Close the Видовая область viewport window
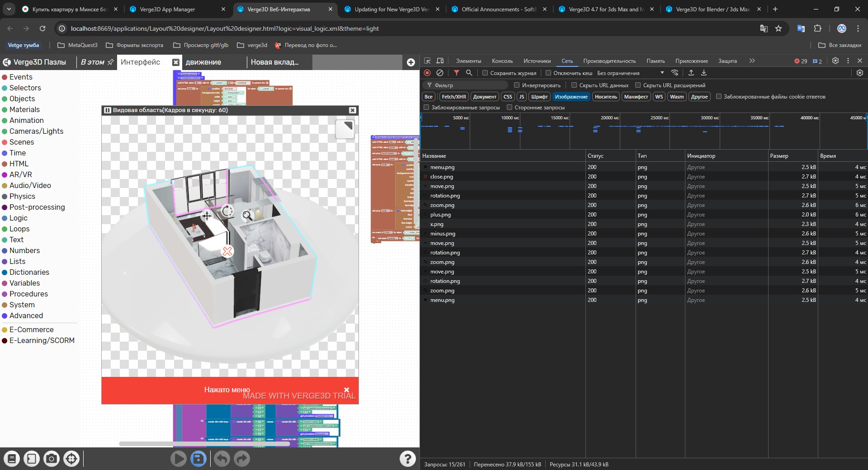 pyautogui.click(x=353, y=110)
